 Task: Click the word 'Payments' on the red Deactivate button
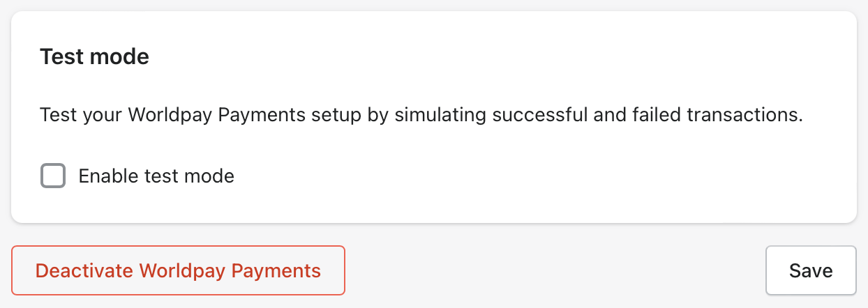(x=276, y=270)
